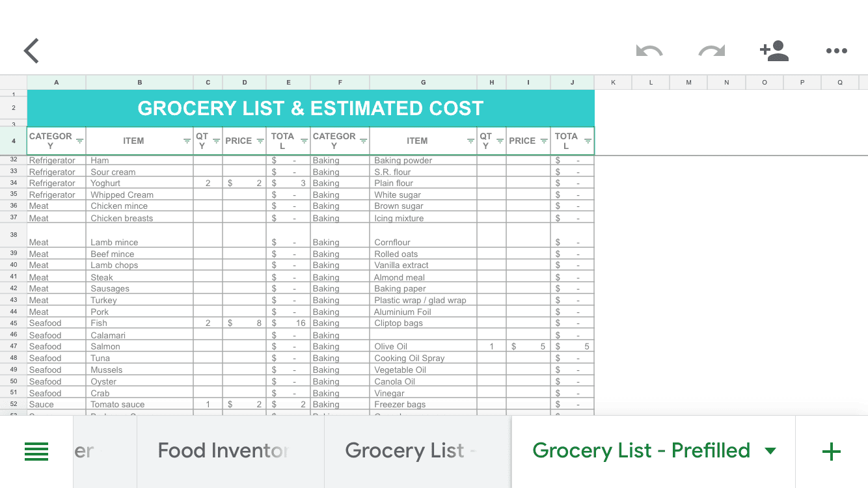
Task: Toggle the filter on PRICE column I
Action: 543,140
